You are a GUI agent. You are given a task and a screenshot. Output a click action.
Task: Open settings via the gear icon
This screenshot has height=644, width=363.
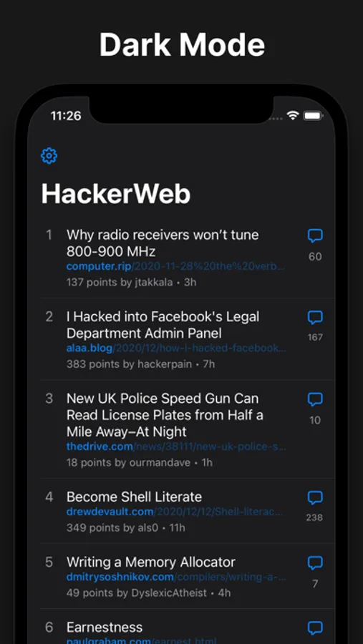click(x=49, y=156)
